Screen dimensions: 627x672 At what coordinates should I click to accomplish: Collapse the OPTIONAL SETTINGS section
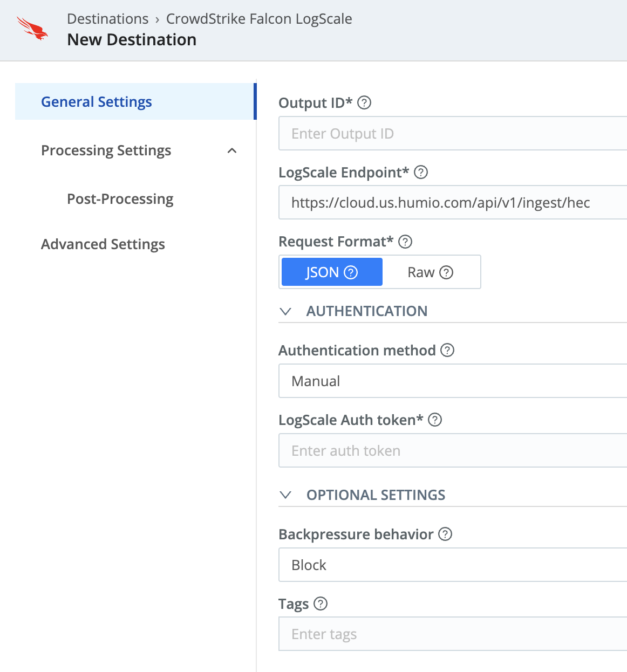(x=286, y=495)
